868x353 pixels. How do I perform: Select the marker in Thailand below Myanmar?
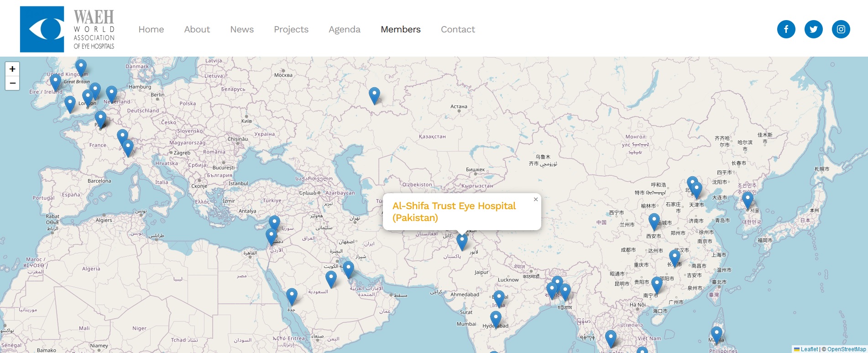coord(611,339)
